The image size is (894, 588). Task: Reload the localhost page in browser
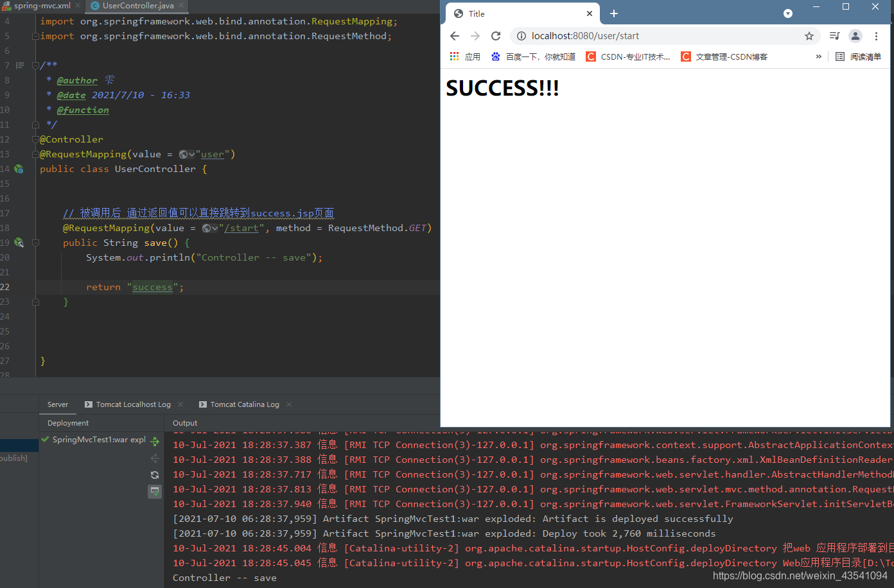pyautogui.click(x=496, y=36)
